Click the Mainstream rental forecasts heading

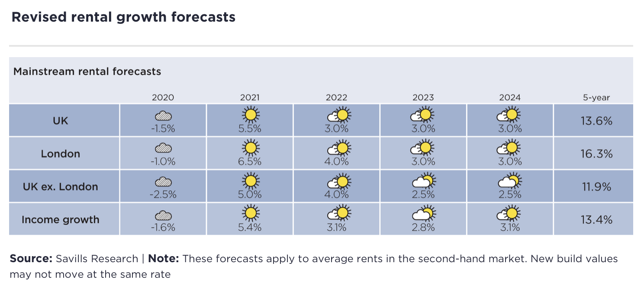(x=87, y=71)
